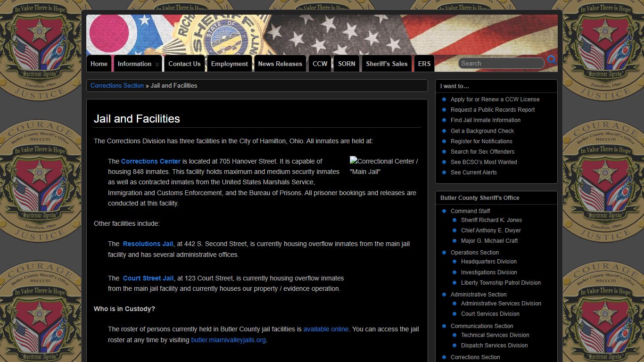Open Register for Notifications
This screenshot has height=362, width=644.
pos(481,141)
